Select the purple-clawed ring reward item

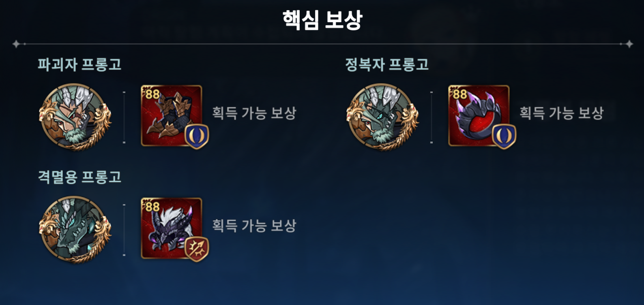[479, 115]
